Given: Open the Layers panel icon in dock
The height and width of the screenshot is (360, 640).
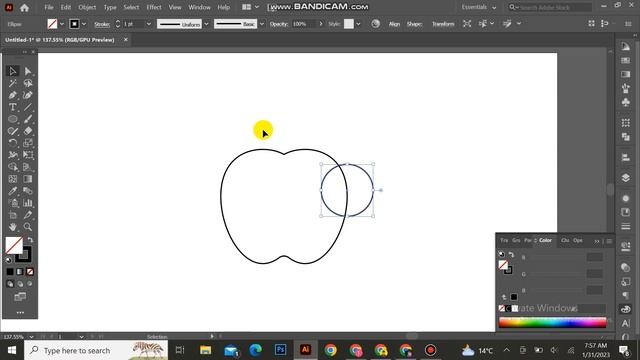Looking at the screenshot, I should (x=625, y=178).
